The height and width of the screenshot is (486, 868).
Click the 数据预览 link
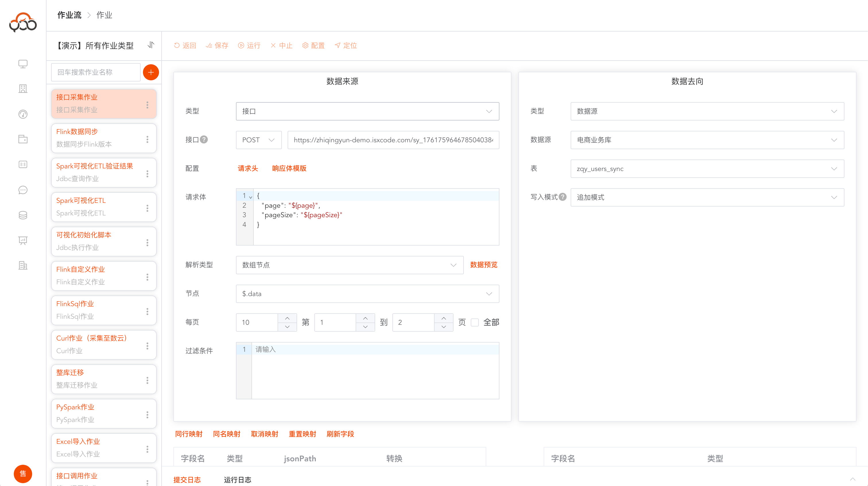point(484,265)
